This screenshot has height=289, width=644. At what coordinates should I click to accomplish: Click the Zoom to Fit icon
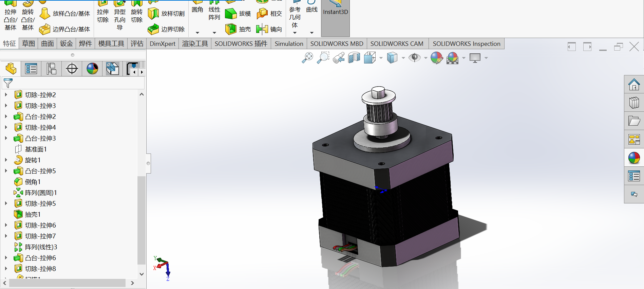(307, 57)
